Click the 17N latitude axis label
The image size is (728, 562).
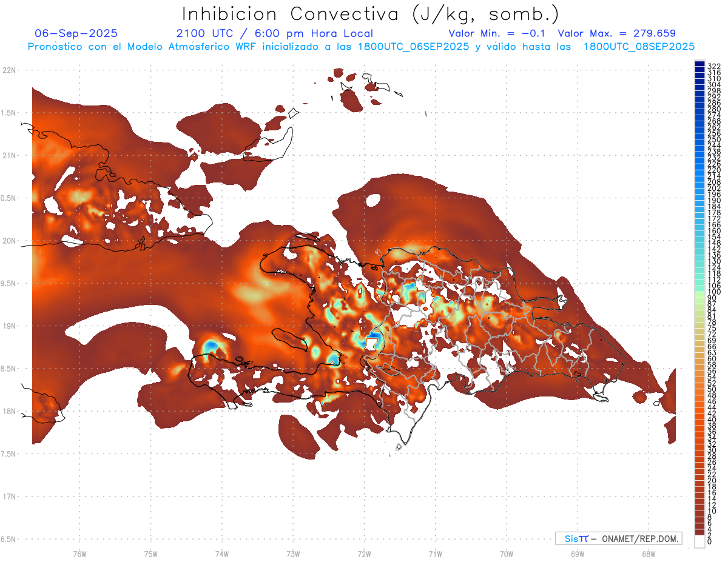pos(8,497)
